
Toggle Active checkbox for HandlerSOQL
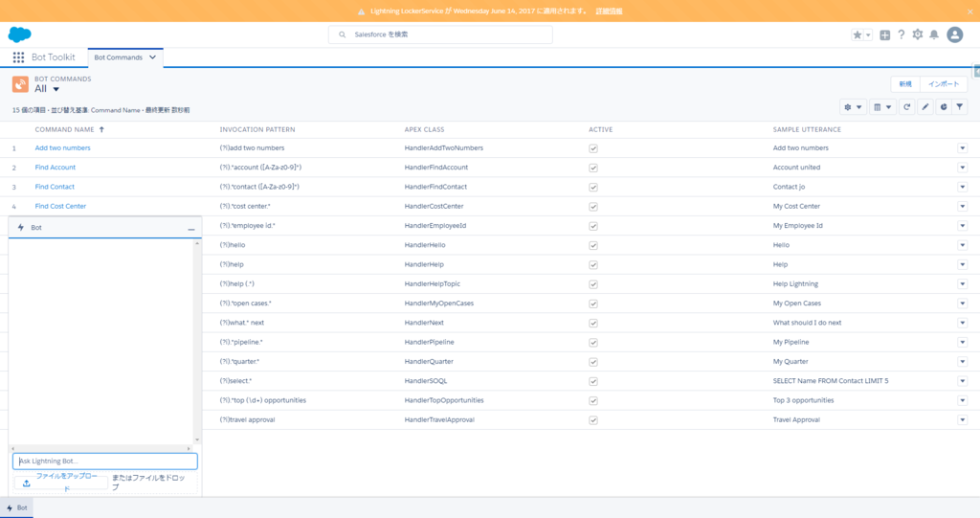click(593, 382)
